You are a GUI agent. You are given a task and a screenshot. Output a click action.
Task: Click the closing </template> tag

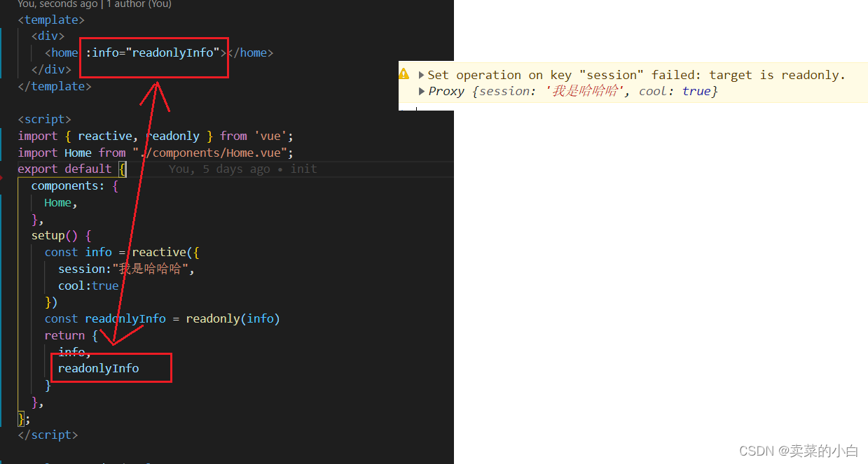click(x=55, y=86)
